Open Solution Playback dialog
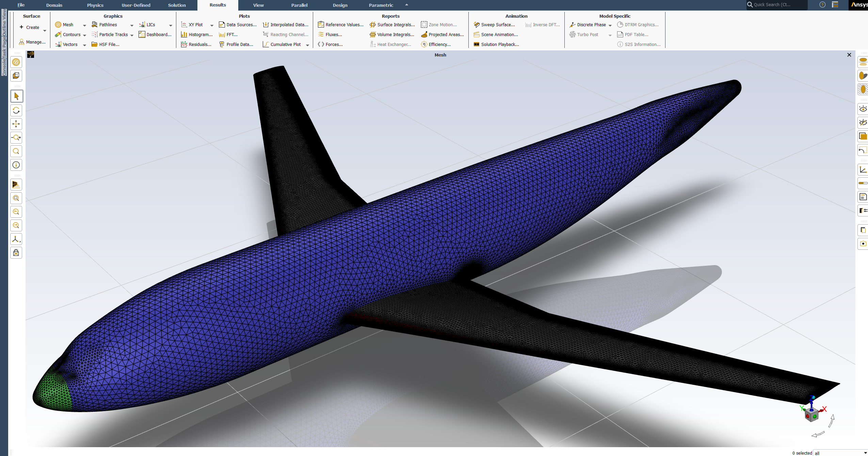 click(x=496, y=44)
